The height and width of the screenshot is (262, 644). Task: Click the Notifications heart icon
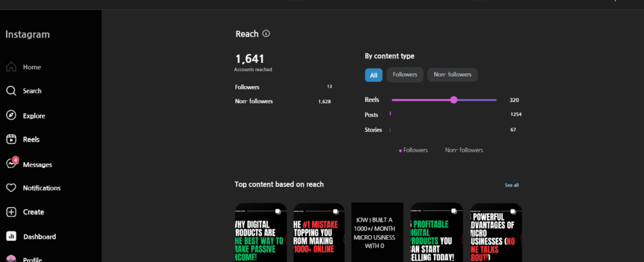[x=11, y=188]
